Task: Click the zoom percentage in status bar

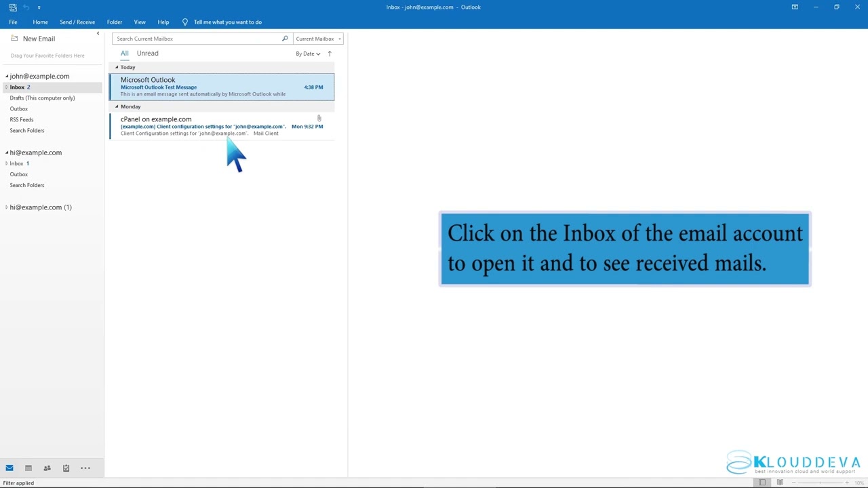Action: pos(859,483)
